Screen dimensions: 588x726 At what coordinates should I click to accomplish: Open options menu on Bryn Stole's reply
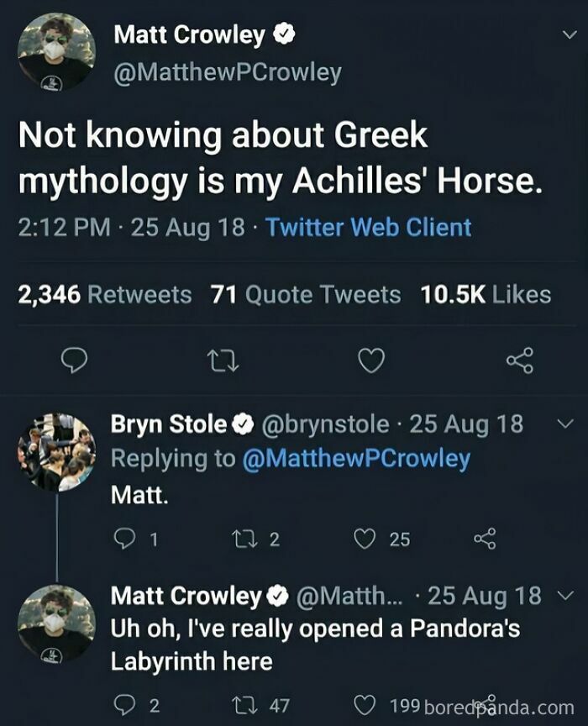[564, 424]
